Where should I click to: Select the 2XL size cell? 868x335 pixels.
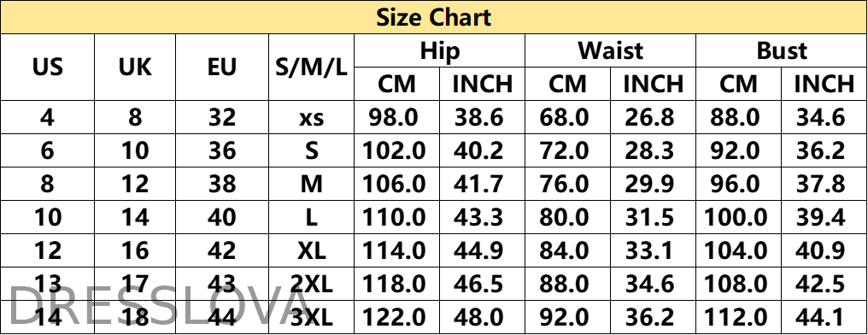(x=312, y=284)
